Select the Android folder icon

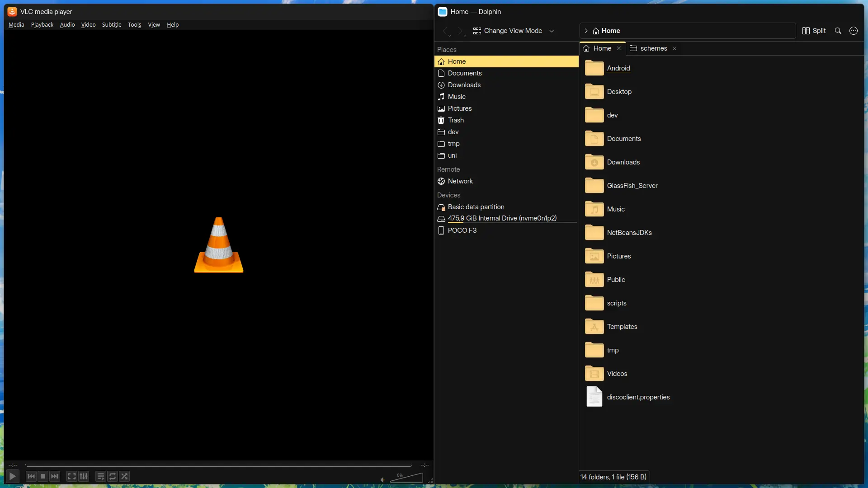(x=594, y=68)
